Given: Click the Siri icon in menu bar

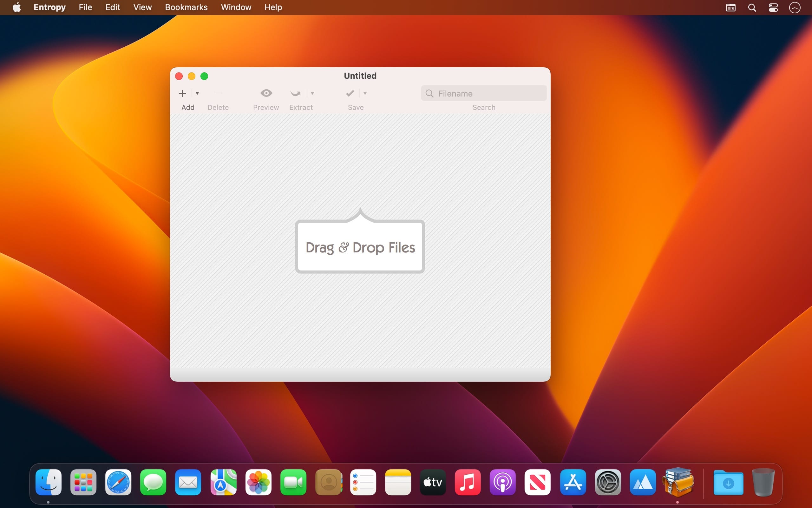Looking at the screenshot, I should tap(795, 8).
